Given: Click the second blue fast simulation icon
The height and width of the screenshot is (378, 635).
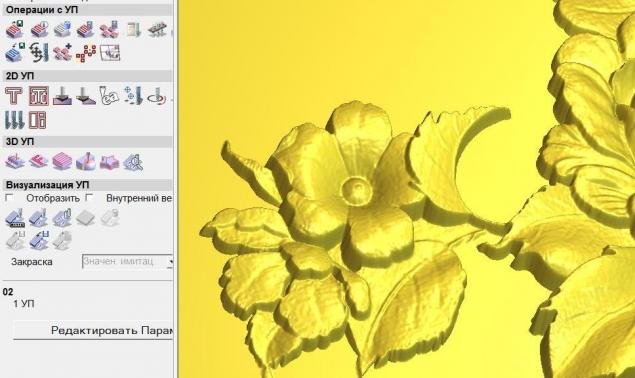Looking at the screenshot, I should click(x=38, y=218).
